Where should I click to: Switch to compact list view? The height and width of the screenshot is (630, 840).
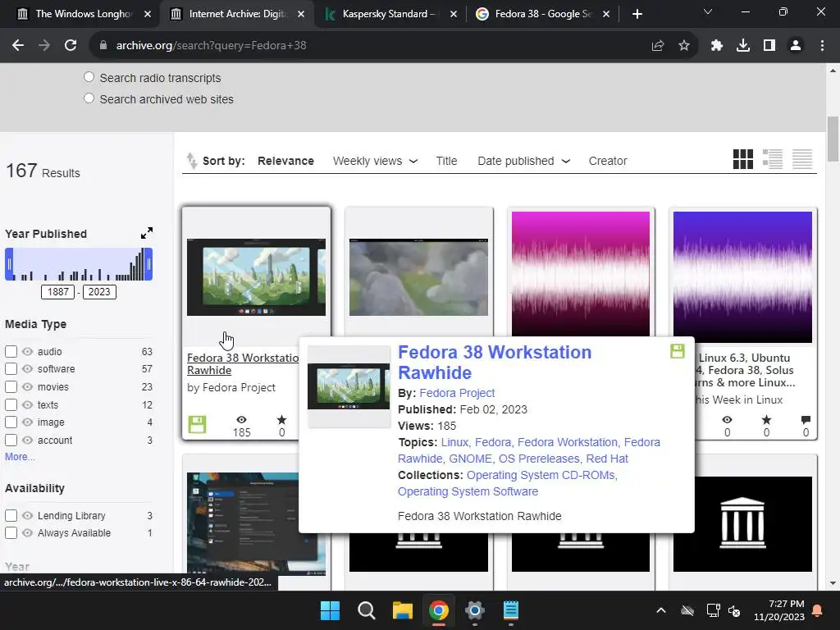pos(802,159)
